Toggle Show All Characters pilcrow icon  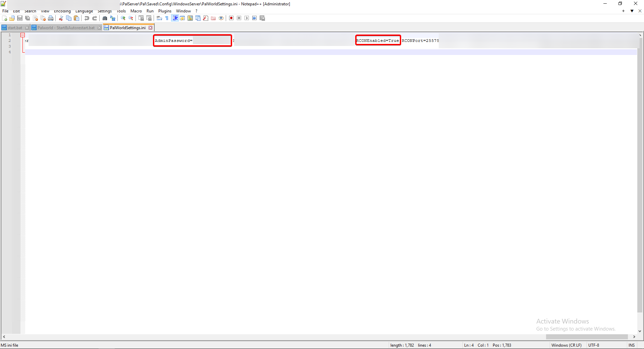(167, 18)
